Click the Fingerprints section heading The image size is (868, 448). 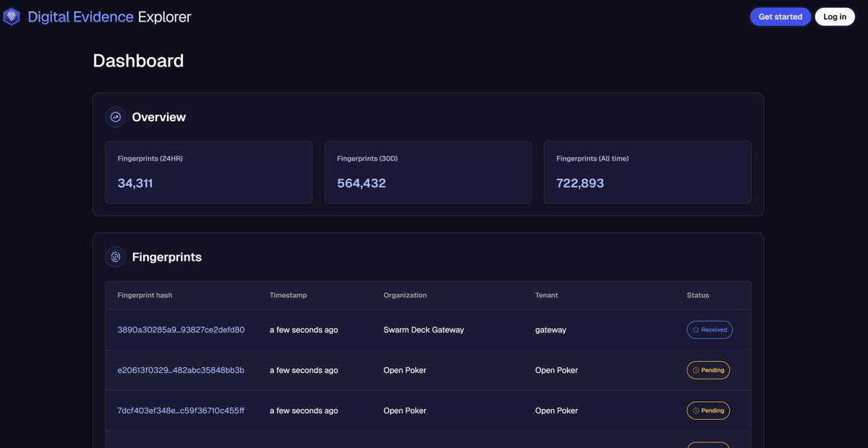166,257
